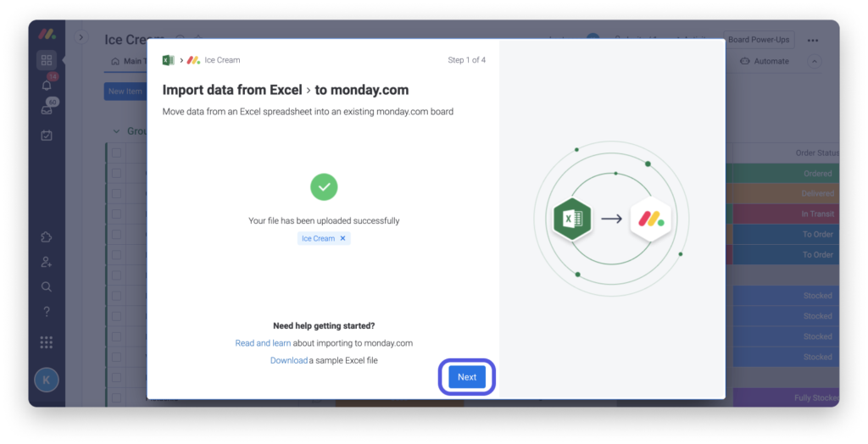Click the user avatar K
The height and width of the screenshot is (444, 868).
pos(47,380)
